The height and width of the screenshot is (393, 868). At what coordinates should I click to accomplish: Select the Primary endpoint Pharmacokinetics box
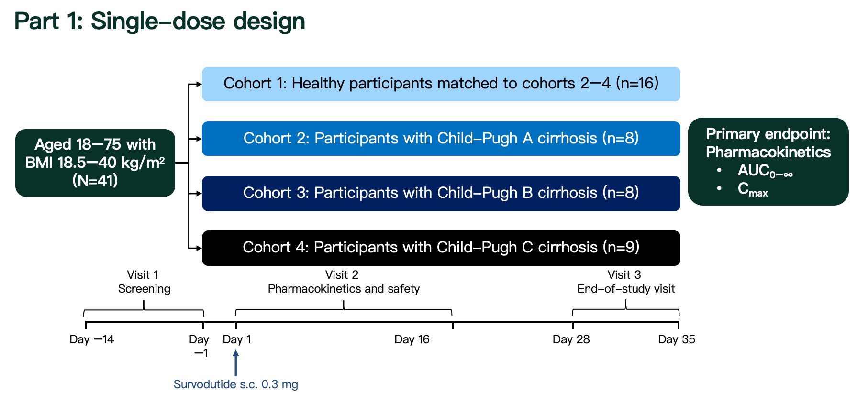(768, 143)
